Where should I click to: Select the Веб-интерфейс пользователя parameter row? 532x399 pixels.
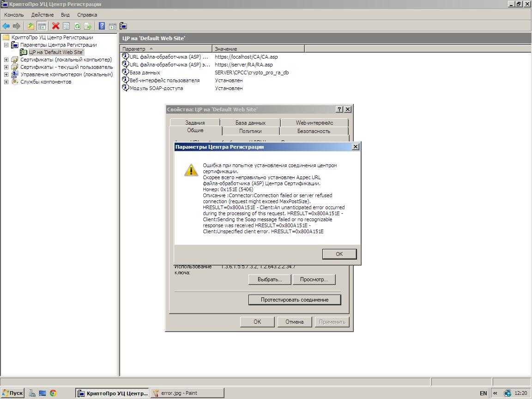coord(164,80)
